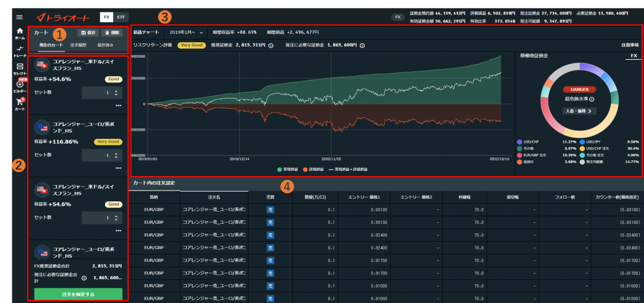Click the yellow USD/CHF 注文 donut segment
This screenshot has height=303, width=644.
tap(597, 125)
